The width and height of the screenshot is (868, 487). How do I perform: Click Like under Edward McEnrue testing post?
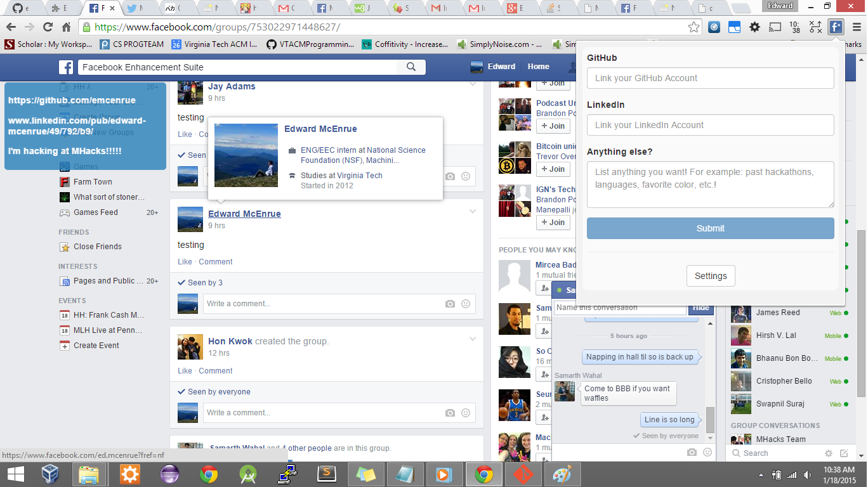[185, 262]
